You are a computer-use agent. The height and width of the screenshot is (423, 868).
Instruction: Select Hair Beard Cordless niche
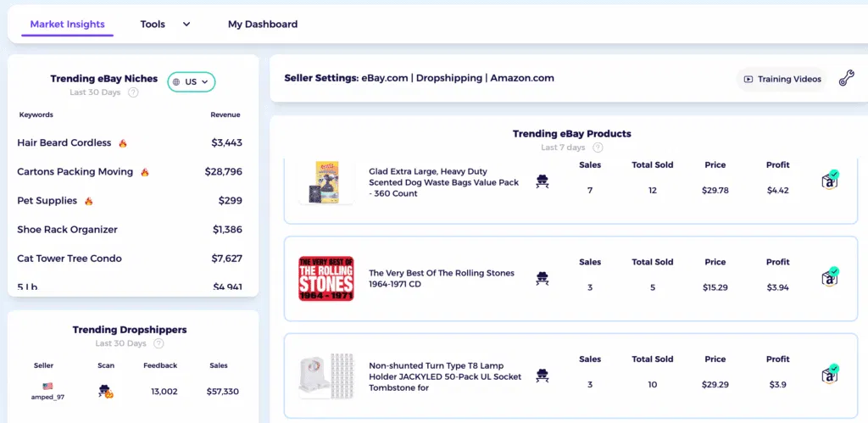tap(64, 143)
